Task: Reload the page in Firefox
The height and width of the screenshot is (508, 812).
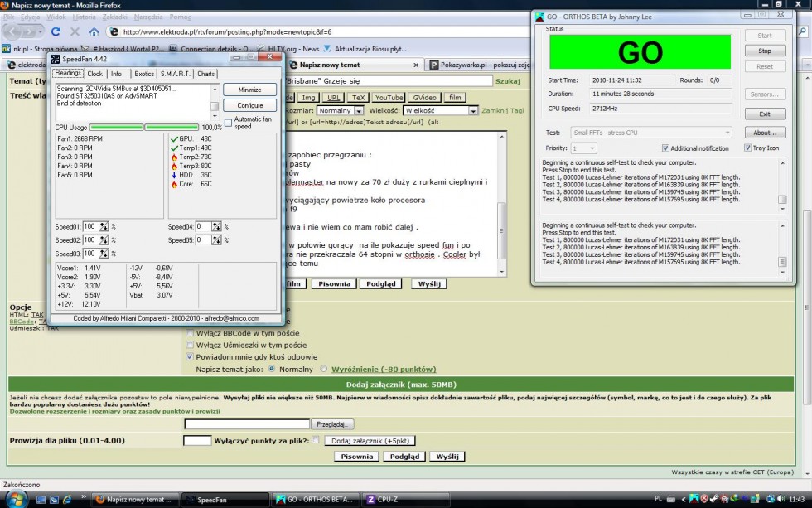Action: (x=56, y=31)
